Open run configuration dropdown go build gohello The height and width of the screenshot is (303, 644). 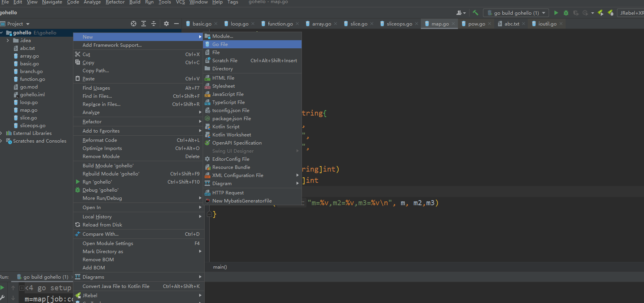(x=516, y=13)
